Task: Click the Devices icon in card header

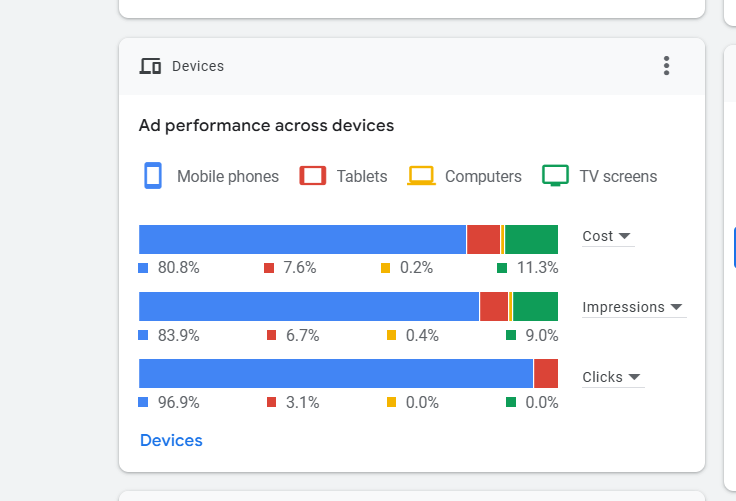Action: [150, 67]
